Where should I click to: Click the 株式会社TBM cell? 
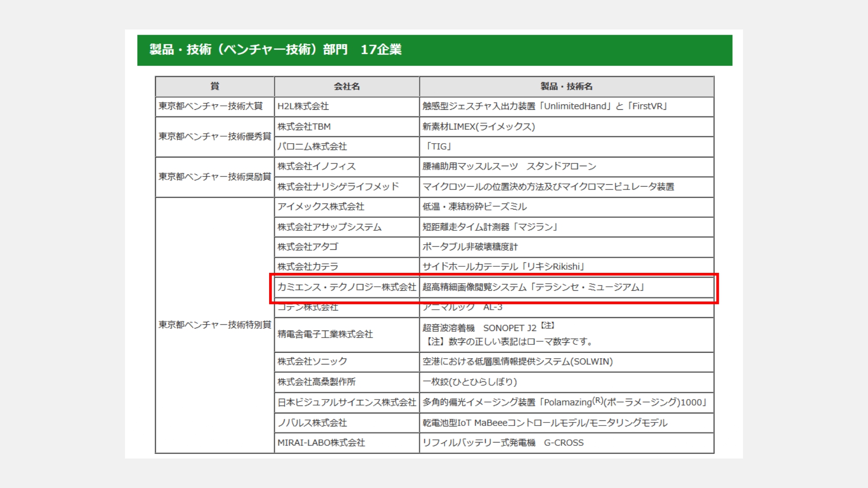304,127
